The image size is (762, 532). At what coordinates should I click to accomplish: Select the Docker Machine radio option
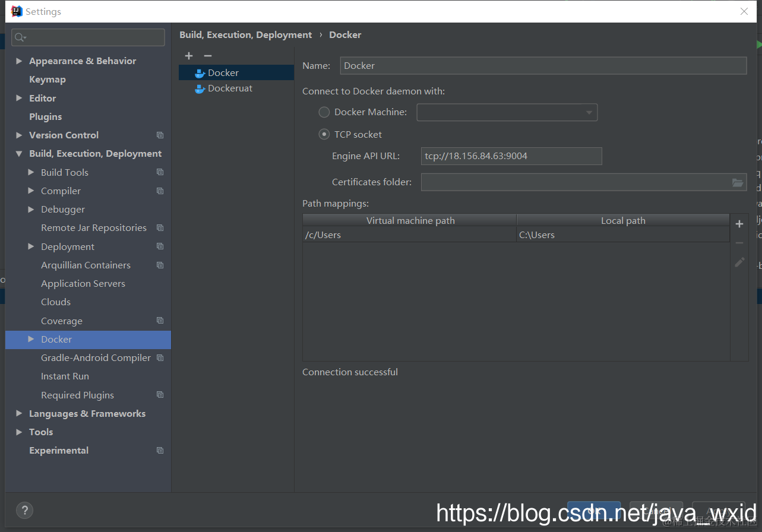tap(324, 112)
